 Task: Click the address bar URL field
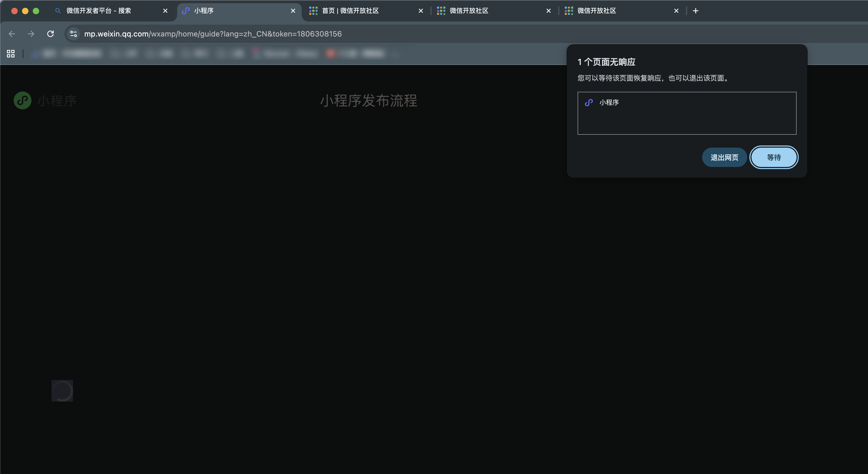point(213,34)
